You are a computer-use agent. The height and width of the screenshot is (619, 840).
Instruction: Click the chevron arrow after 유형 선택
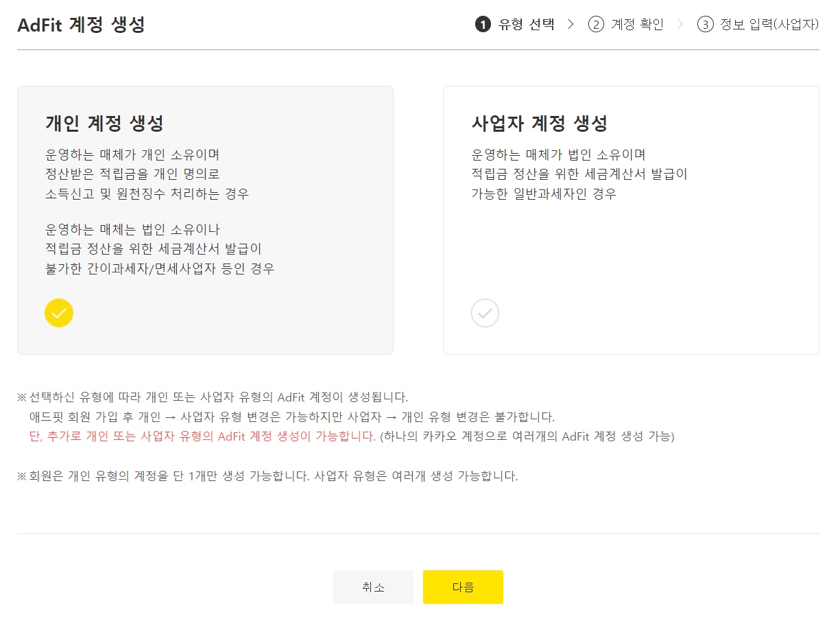[x=571, y=25]
